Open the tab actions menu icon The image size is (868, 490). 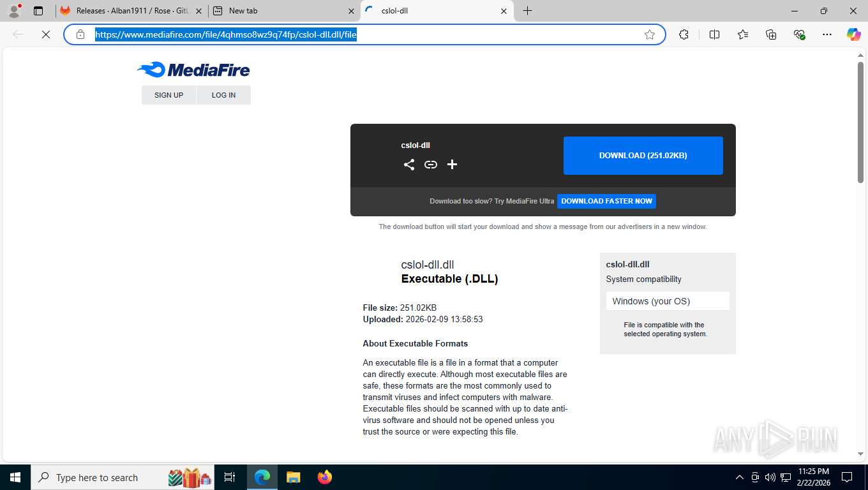point(38,11)
